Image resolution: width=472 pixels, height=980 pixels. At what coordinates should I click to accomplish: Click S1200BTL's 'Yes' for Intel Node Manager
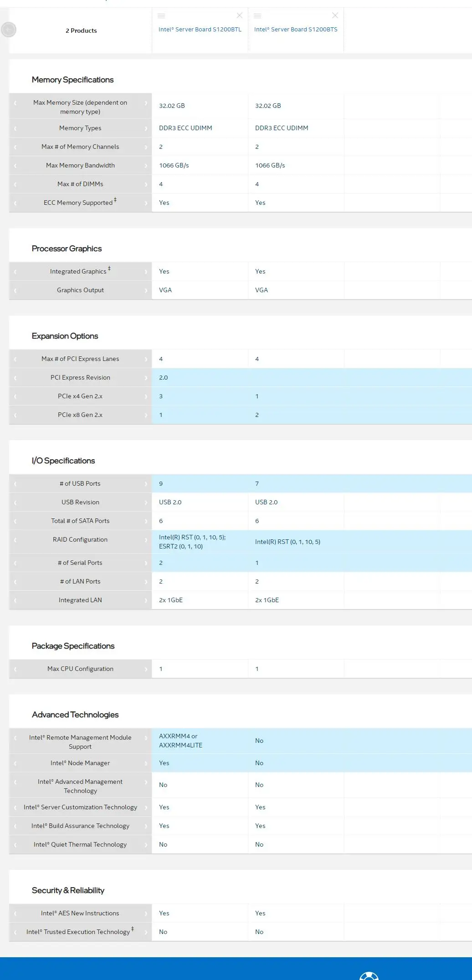point(164,763)
